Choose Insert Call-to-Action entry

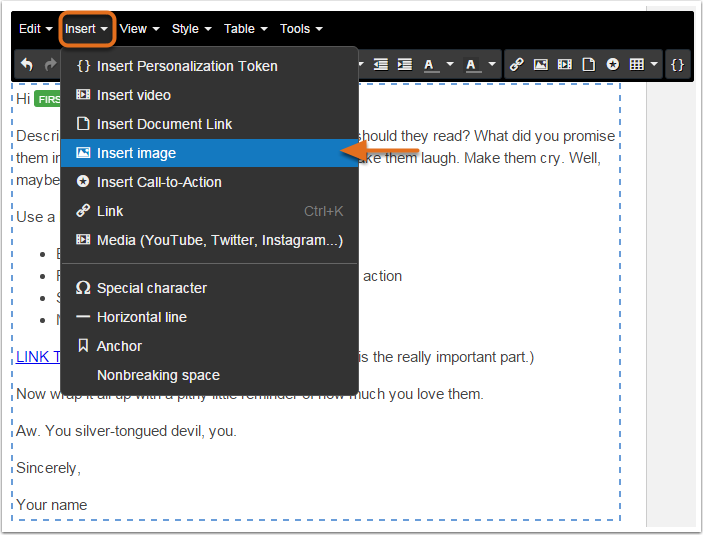coord(209,183)
